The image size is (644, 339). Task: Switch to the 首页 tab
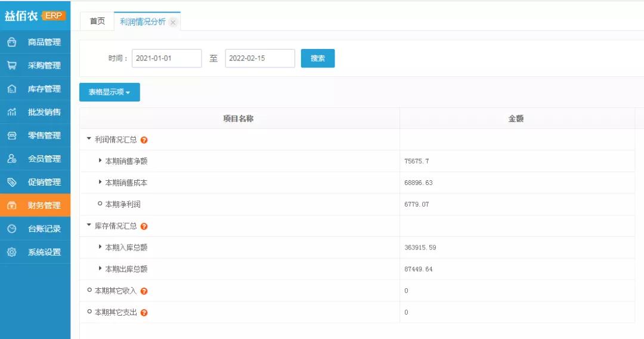point(97,21)
